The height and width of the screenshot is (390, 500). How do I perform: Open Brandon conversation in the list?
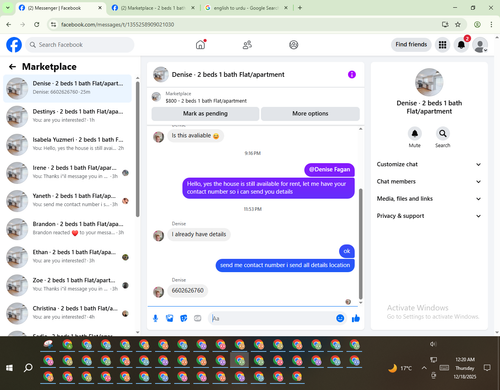point(67,229)
